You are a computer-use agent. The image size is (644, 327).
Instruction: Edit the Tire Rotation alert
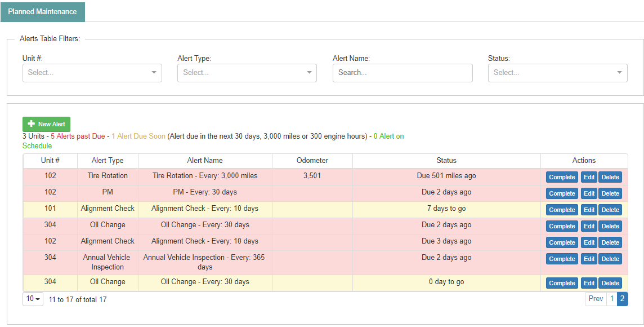click(x=589, y=177)
